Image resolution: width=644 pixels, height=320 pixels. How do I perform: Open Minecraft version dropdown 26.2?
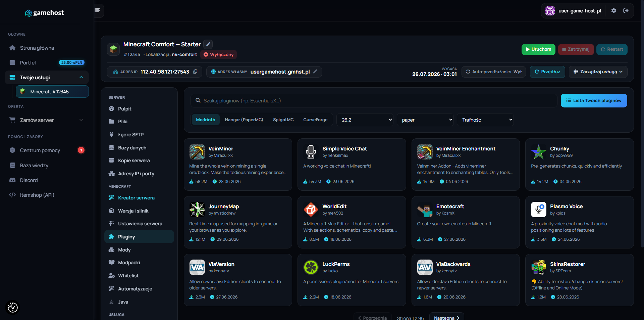pyautogui.click(x=365, y=120)
